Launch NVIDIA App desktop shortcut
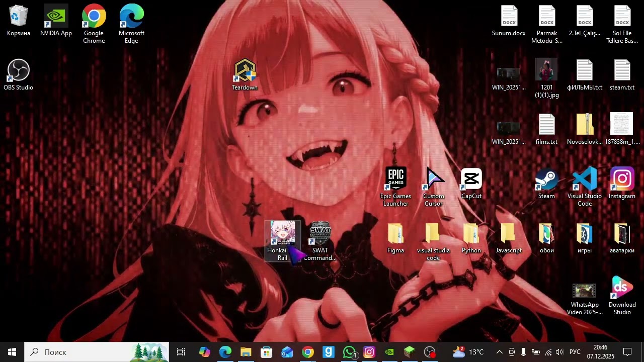Image resolution: width=644 pixels, height=362 pixels. pyautogui.click(x=56, y=21)
